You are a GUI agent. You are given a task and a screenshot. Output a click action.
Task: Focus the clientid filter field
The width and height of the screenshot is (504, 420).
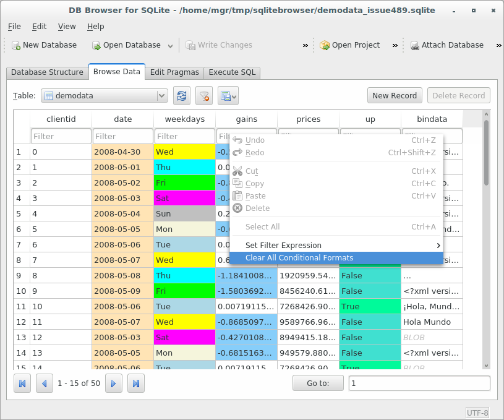tap(61, 136)
